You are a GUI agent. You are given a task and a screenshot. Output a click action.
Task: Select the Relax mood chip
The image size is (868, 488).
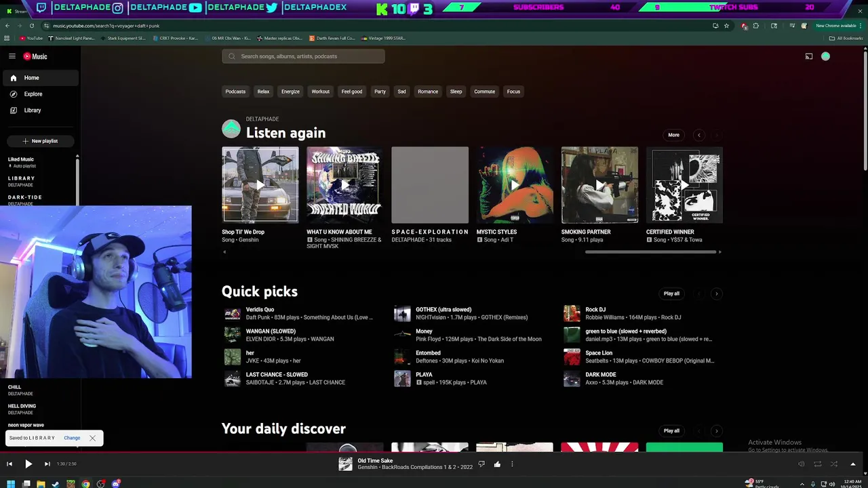pyautogui.click(x=263, y=91)
